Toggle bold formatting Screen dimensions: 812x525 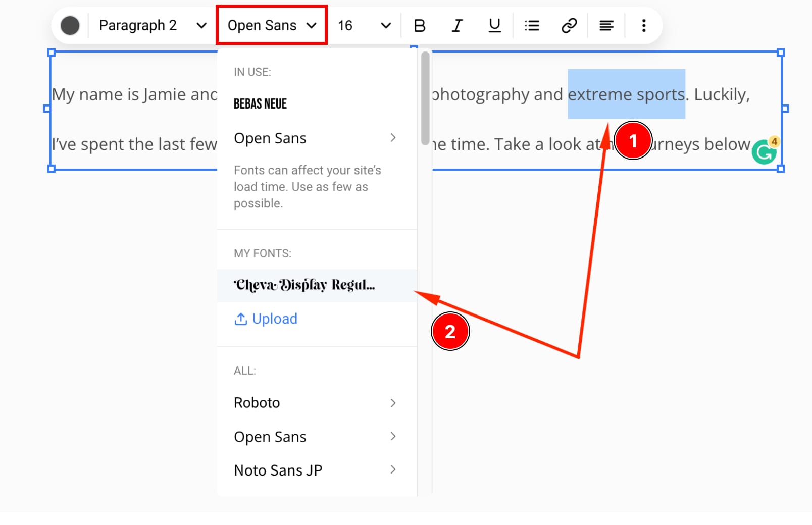(419, 25)
